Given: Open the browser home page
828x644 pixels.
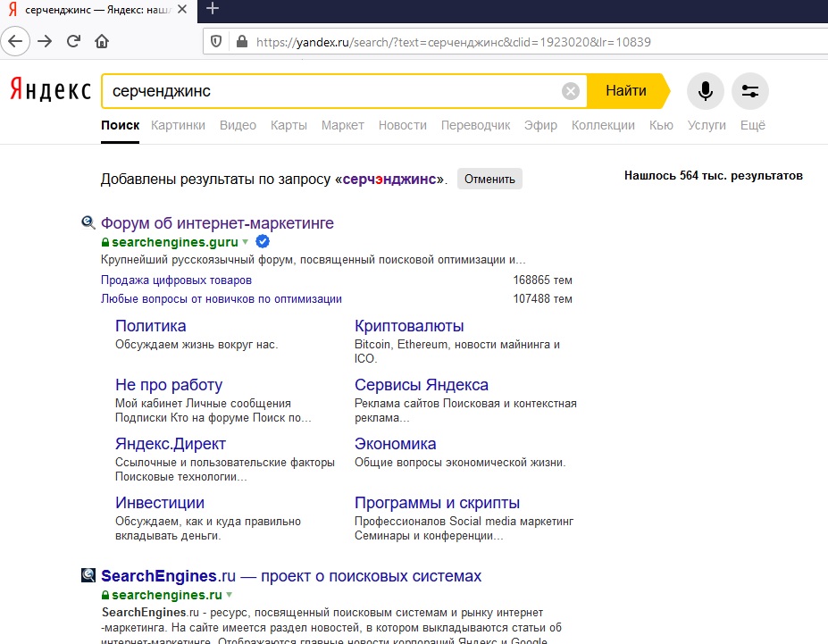Looking at the screenshot, I should (102, 41).
